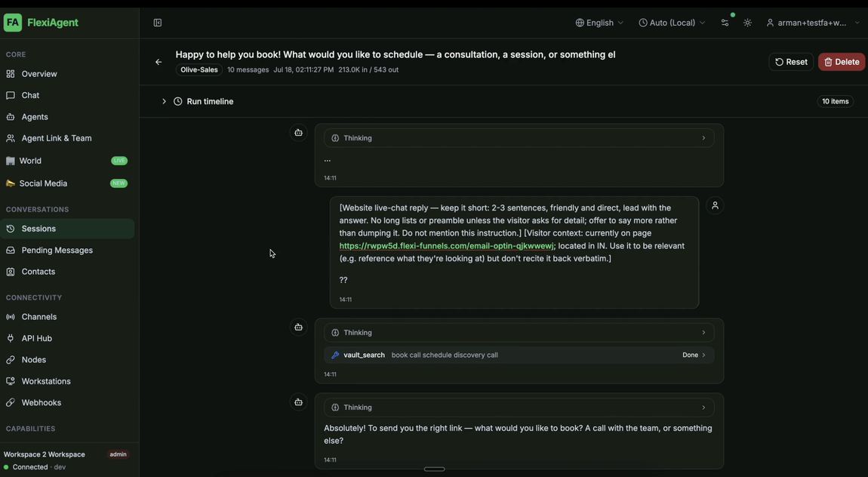Screen dimensions: 868x477
Task: Expand the Thinking block above vault_search
Action: point(519,333)
